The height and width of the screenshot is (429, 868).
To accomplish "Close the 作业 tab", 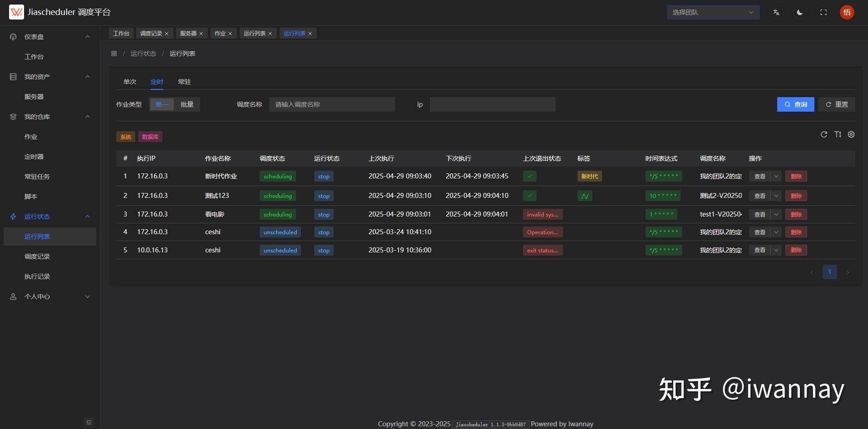I will (230, 34).
